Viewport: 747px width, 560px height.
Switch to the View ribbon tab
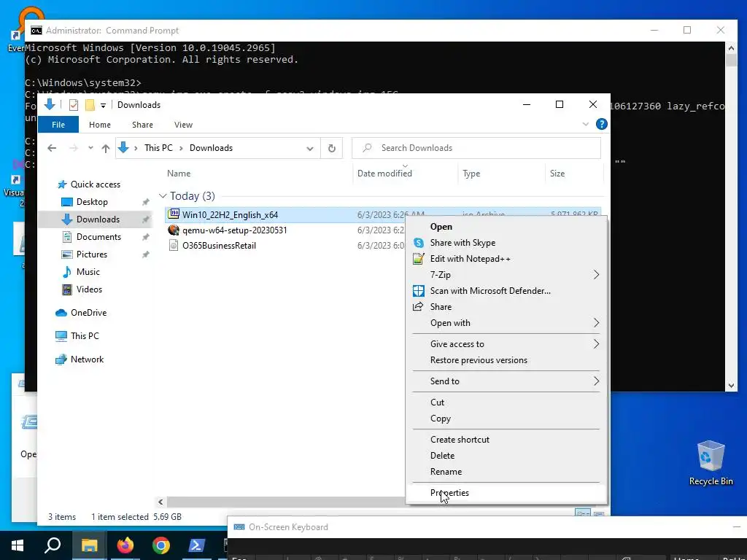[x=183, y=125]
